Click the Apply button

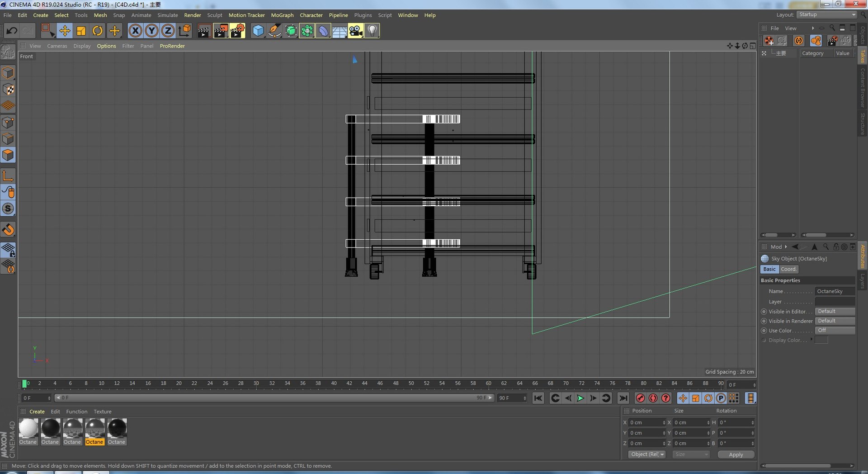click(736, 455)
